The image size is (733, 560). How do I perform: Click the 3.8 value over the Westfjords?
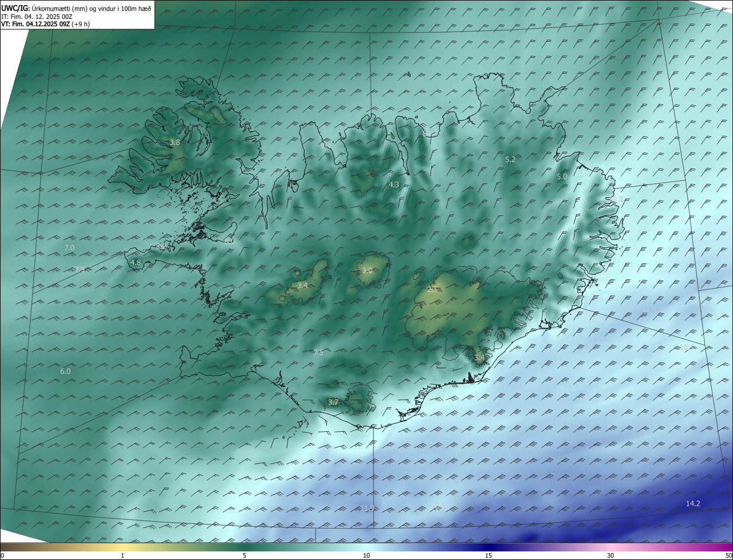coord(175,142)
